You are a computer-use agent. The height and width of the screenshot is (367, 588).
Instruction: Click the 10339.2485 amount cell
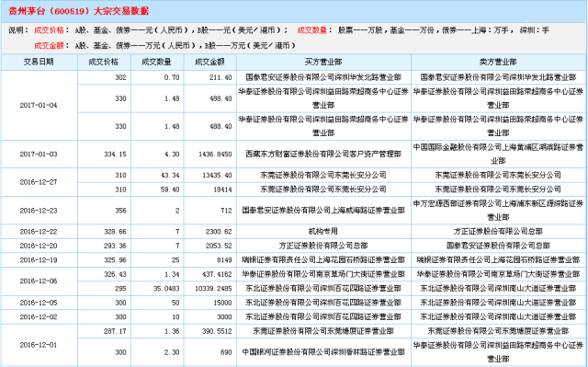pos(210,289)
